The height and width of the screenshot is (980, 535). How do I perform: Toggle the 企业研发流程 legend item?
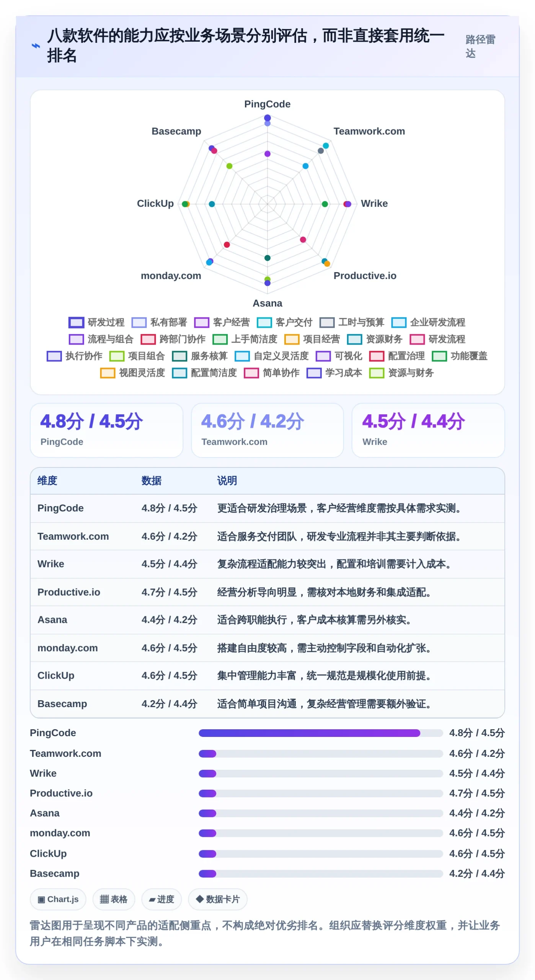tap(429, 322)
